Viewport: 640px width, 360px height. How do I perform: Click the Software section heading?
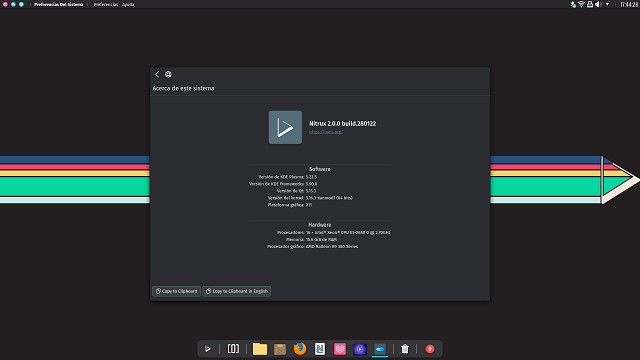point(320,169)
